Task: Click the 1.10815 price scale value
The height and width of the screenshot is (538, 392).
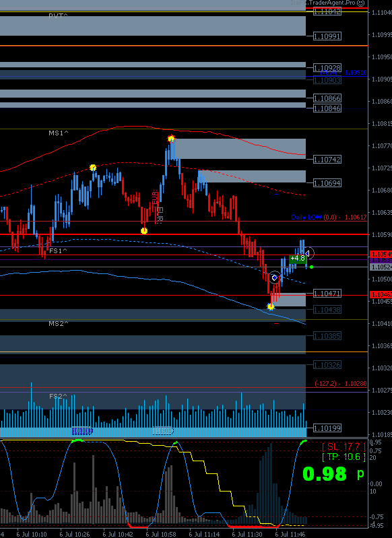Action: click(382, 123)
